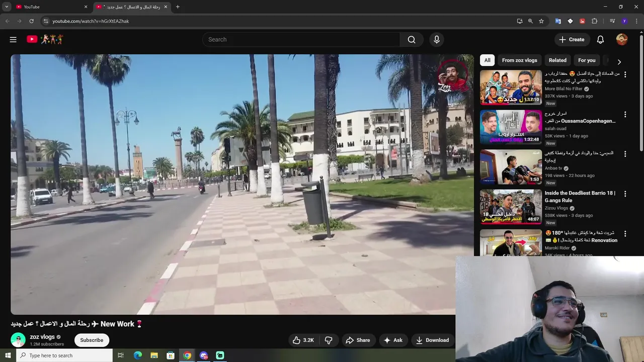Open the white tag-shaped extension icon
The image size is (644, 362).
coord(570,21)
